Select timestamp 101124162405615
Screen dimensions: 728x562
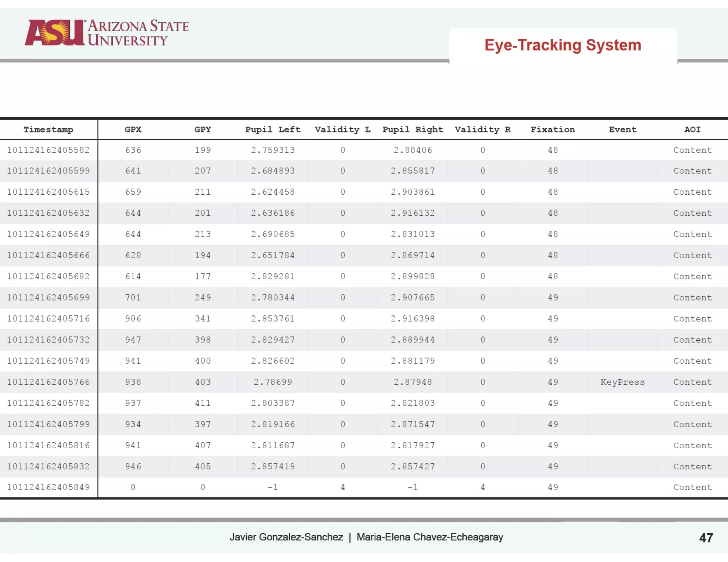click(x=48, y=192)
